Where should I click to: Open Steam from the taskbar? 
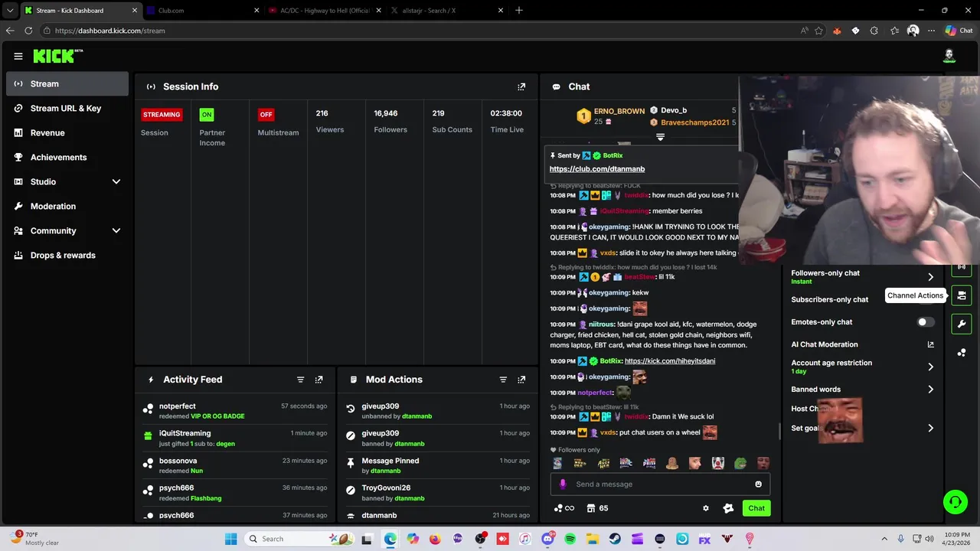pos(615,539)
